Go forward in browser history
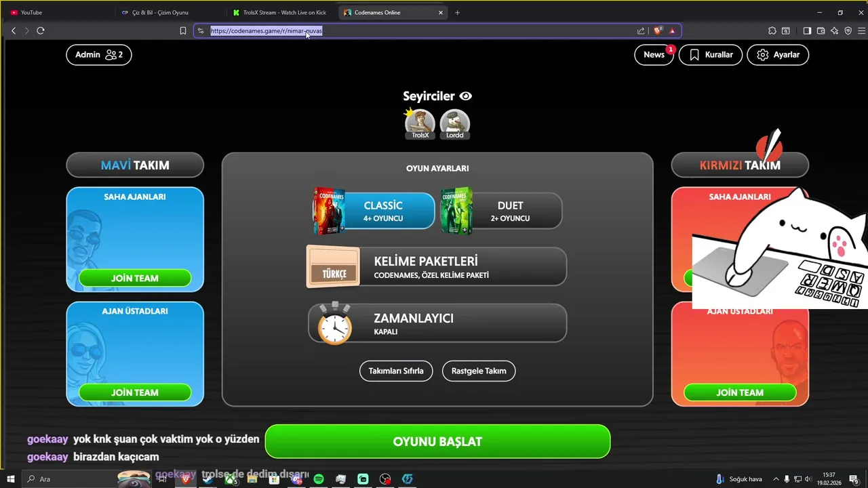Viewport: 868px width, 488px height. pyautogui.click(x=27, y=30)
